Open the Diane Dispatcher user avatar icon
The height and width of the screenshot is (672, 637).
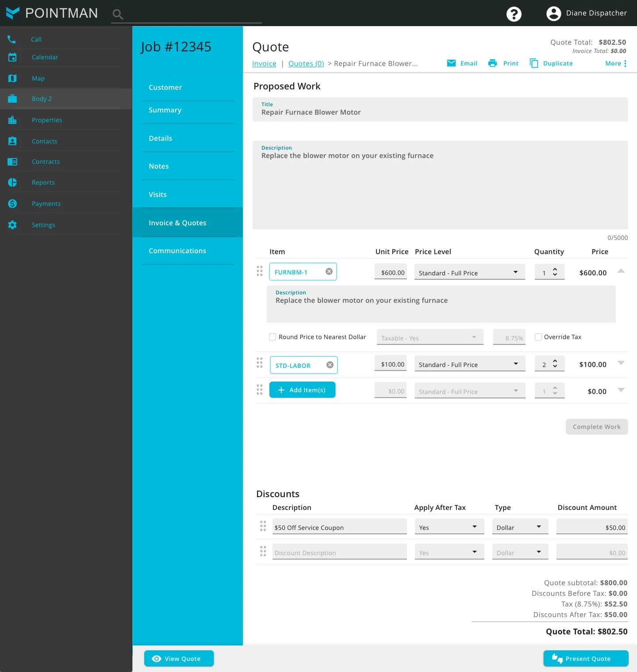[553, 14]
